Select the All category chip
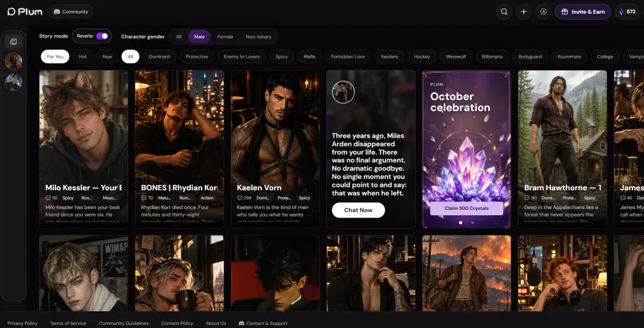This screenshot has height=328, width=644. 130,57
